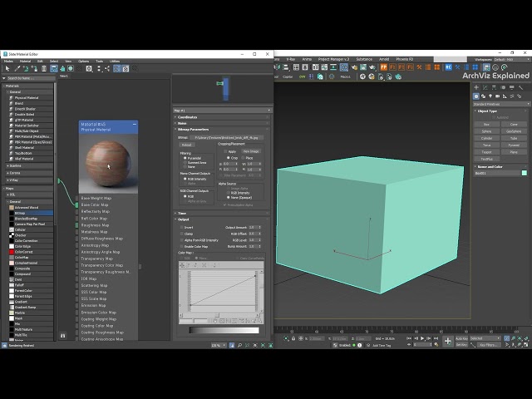Click the blue RC toolbar icon
Screen dimensions: 532x399
pos(449,67)
